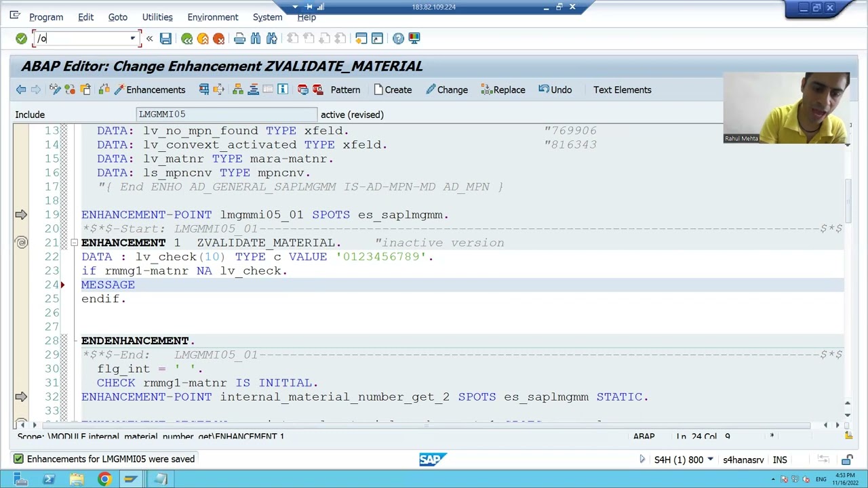
Task: Click the green Enter checkmark icon
Action: click(21, 39)
